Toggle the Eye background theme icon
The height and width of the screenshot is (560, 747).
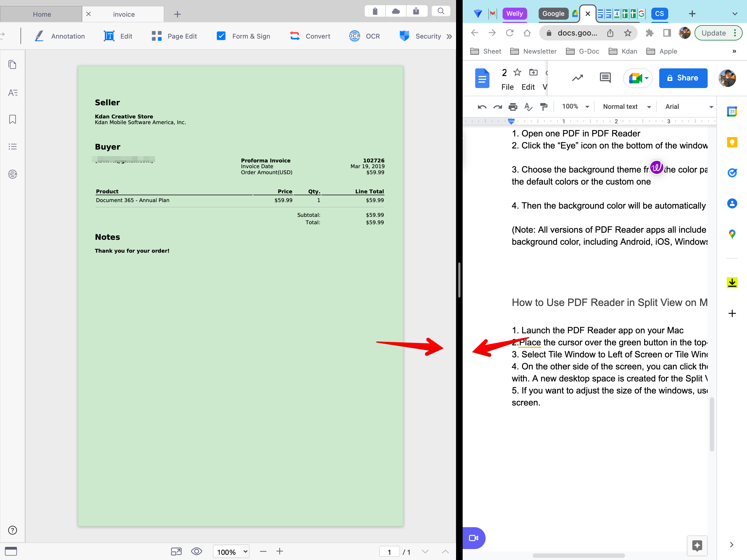pyautogui.click(x=197, y=552)
